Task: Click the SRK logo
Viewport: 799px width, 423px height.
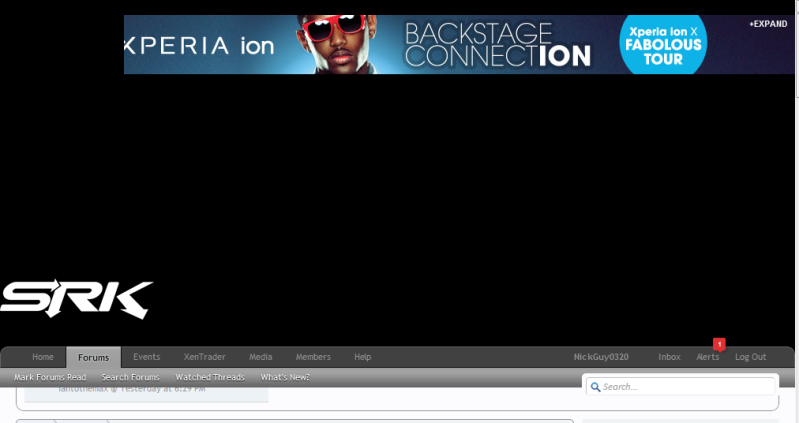Action: 76,299
